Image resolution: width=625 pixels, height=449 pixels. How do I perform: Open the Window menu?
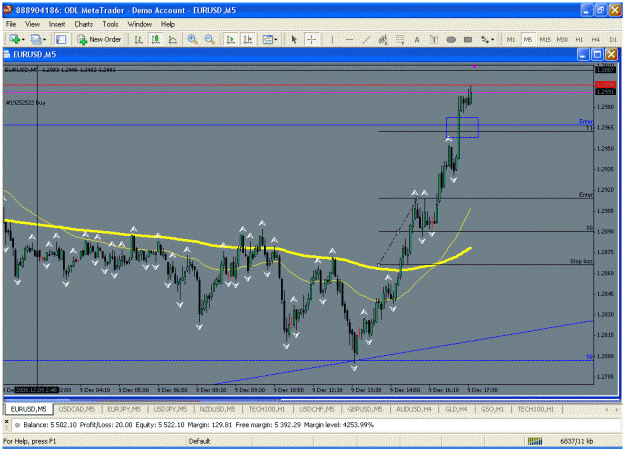point(140,24)
